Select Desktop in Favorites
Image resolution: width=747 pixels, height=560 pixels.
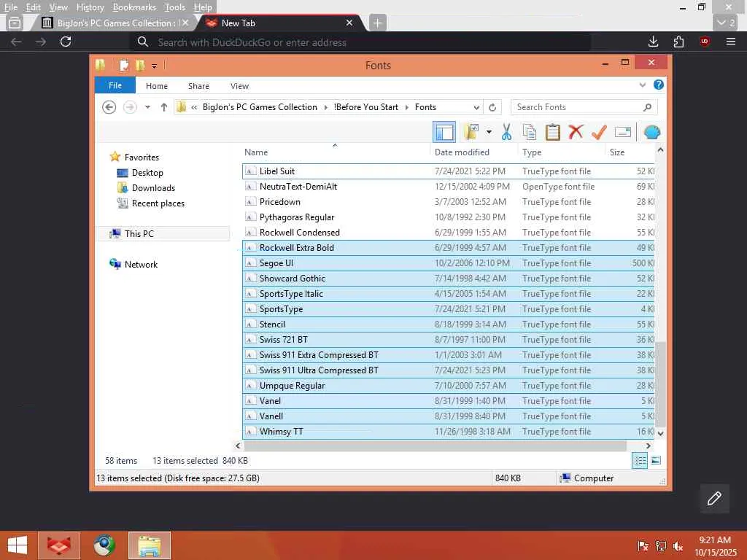[x=147, y=172]
